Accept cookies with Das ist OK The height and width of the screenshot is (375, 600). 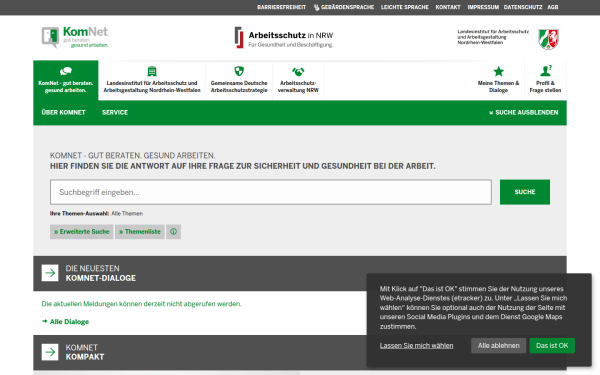tap(552, 346)
